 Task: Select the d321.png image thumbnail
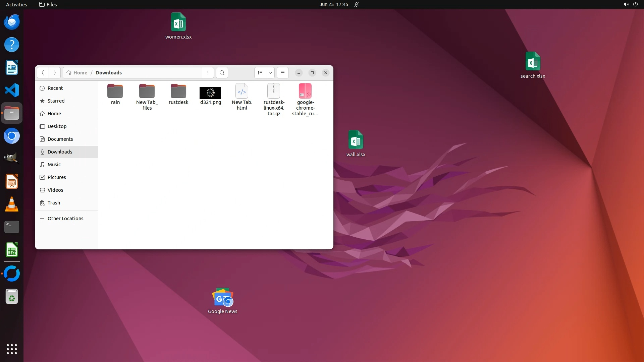(x=210, y=93)
